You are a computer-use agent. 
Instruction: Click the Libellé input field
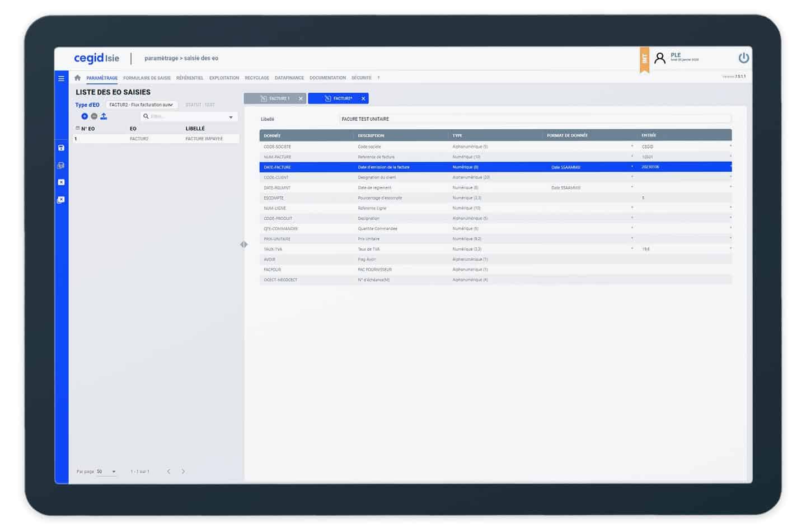(535, 119)
